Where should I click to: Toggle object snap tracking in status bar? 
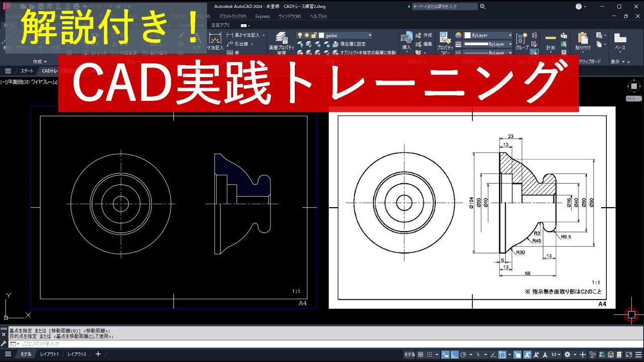point(494,354)
